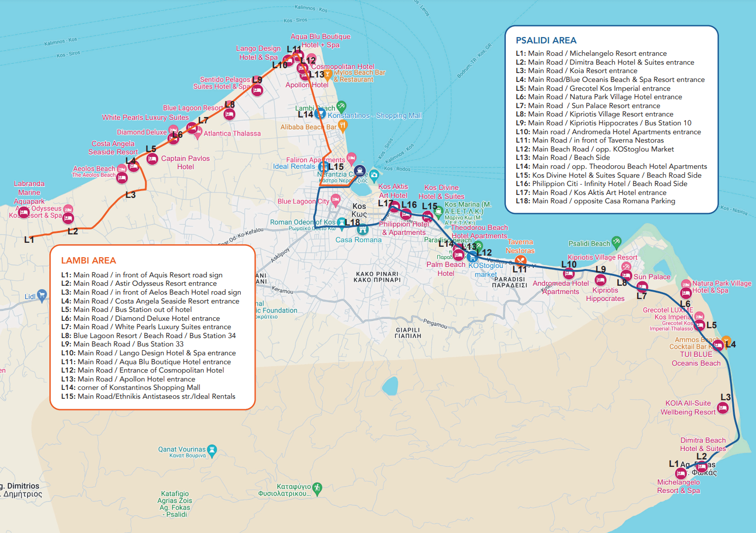Click the Michelangelo Resort hotel marker
This screenshot has height=533, width=756.
pos(680,473)
